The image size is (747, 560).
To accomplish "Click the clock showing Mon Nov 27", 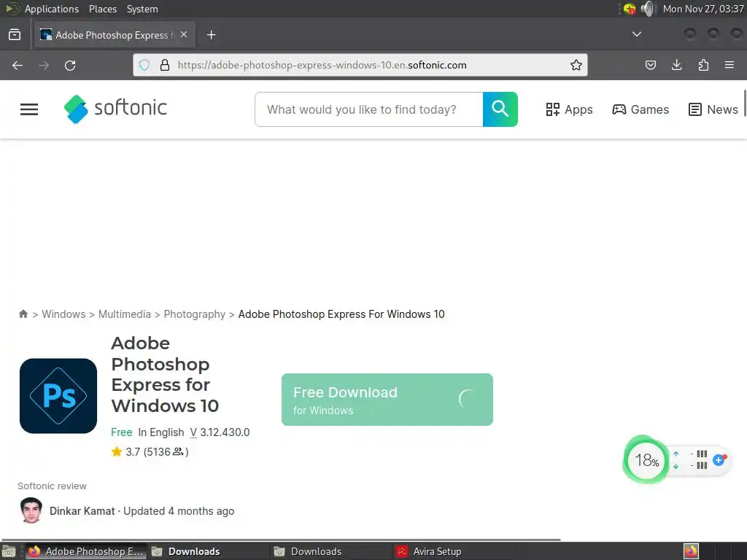I will [x=703, y=9].
